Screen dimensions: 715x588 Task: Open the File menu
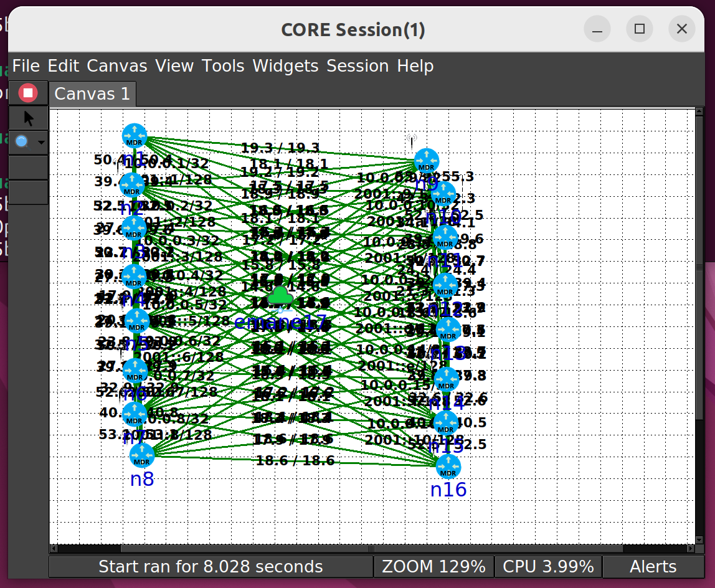(x=26, y=65)
